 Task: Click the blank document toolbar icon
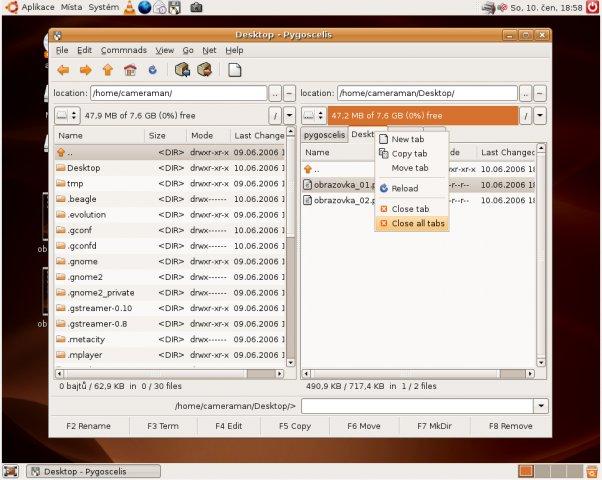pos(234,70)
